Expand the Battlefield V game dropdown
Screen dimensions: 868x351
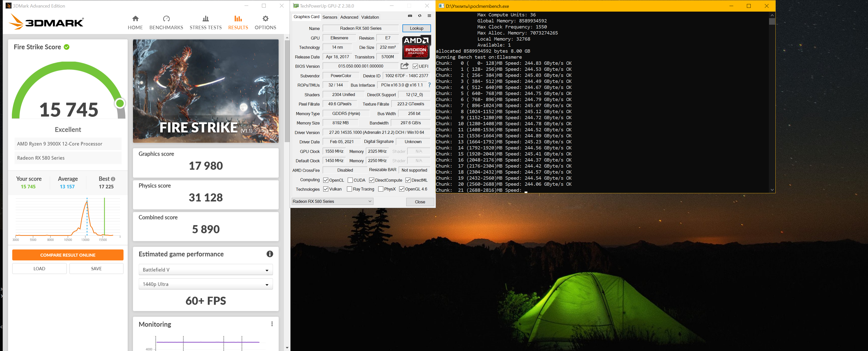(206, 270)
